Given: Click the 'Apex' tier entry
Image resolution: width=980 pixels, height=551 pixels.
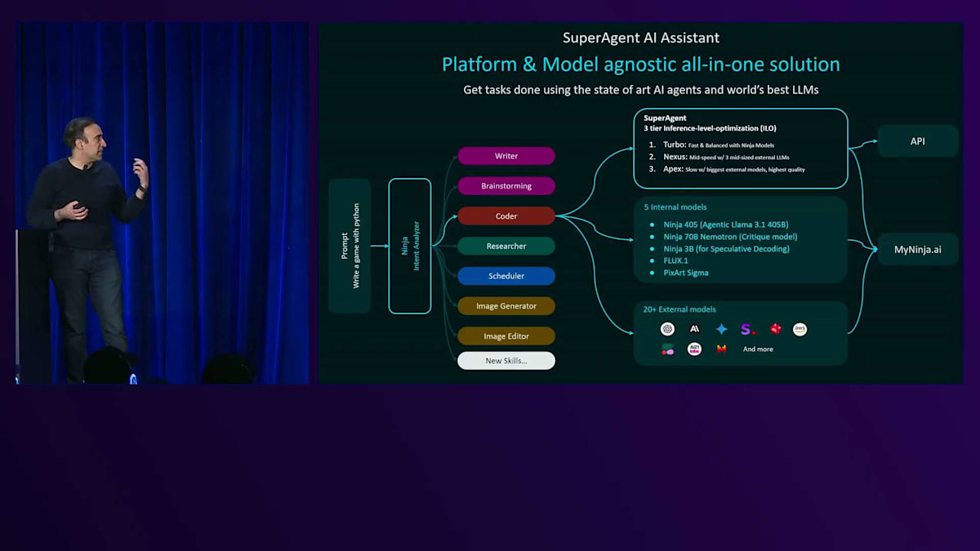Looking at the screenshot, I should click(727, 169).
